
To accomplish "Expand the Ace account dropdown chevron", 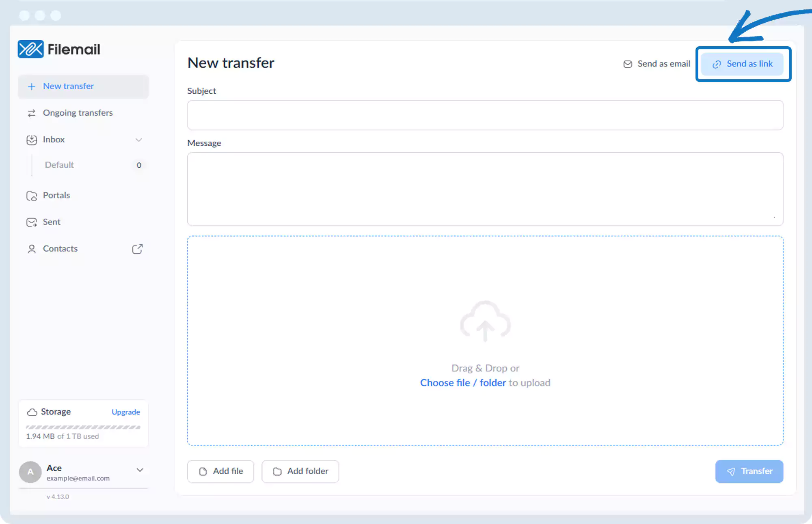I will [x=140, y=470].
